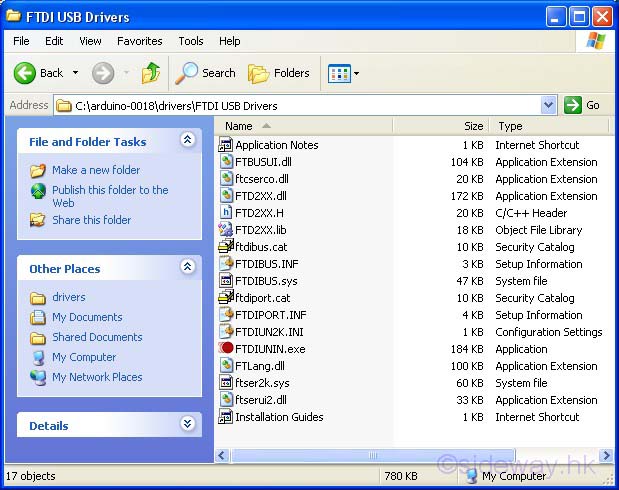
Task: Select the FTD2XX.H header file icon
Action: click(x=226, y=213)
